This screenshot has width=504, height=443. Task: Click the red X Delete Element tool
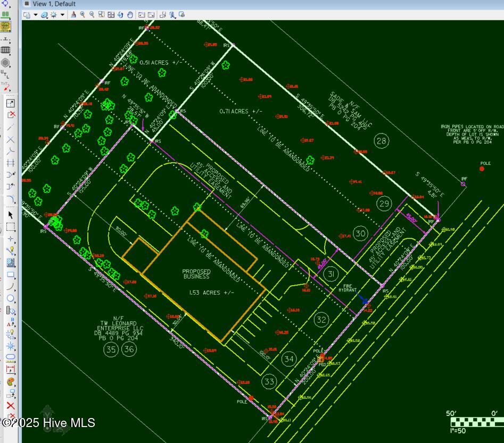[x=10, y=405]
